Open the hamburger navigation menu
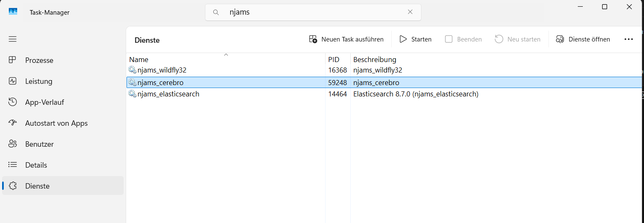Viewport: 644px width, 223px height. pos(13,39)
